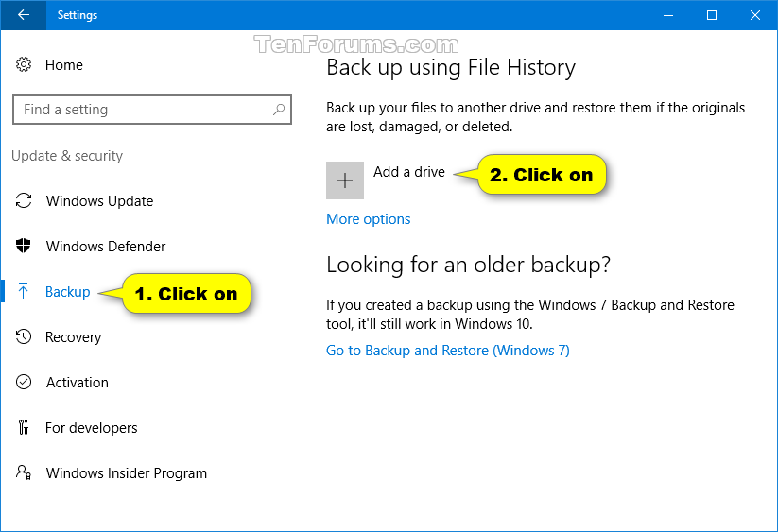Screen dimensions: 778x532
Task: Open the More options link
Action: (x=368, y=219)
